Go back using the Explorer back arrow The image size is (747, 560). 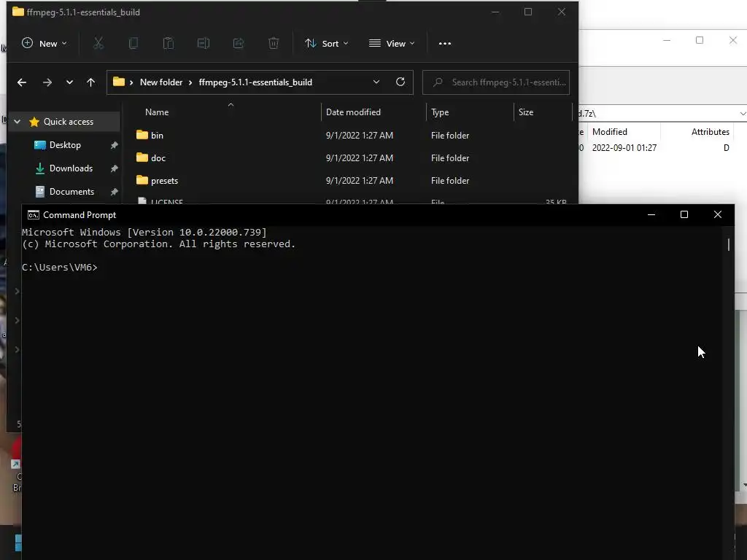click(x=22, y=82)
